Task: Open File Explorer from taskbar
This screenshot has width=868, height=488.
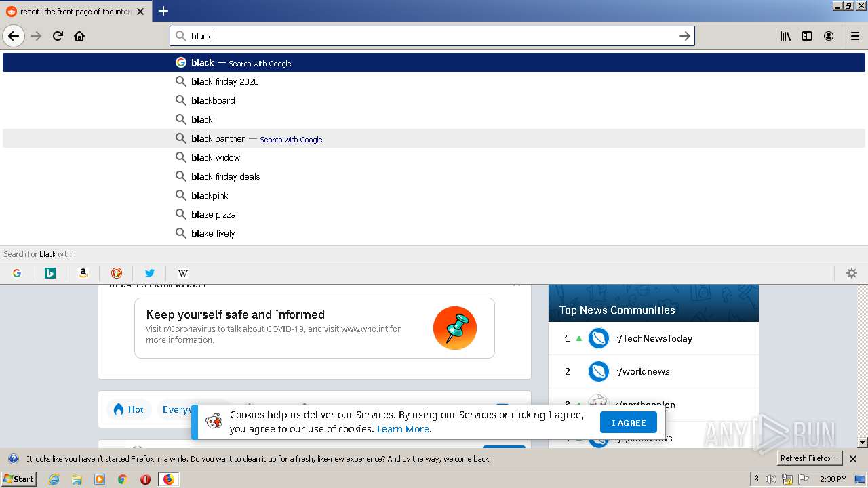Action: (x=77, y=479)
